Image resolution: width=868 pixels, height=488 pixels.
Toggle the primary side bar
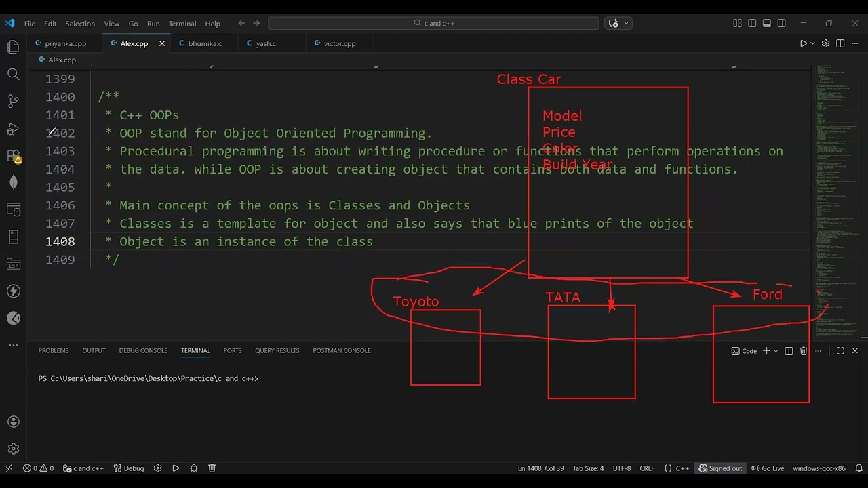click(752, 23)
